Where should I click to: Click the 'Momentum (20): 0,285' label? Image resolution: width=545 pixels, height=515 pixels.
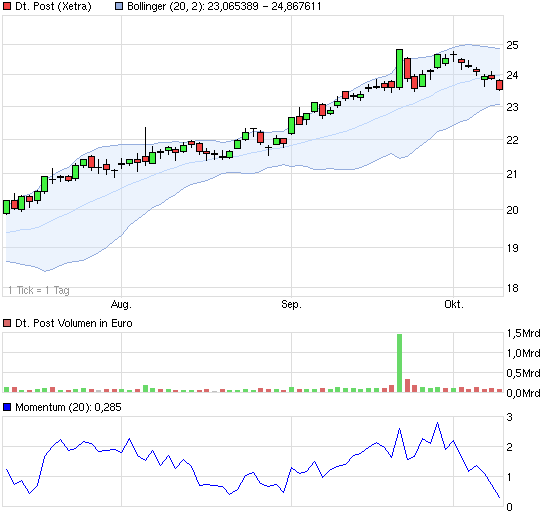(68, 407)
